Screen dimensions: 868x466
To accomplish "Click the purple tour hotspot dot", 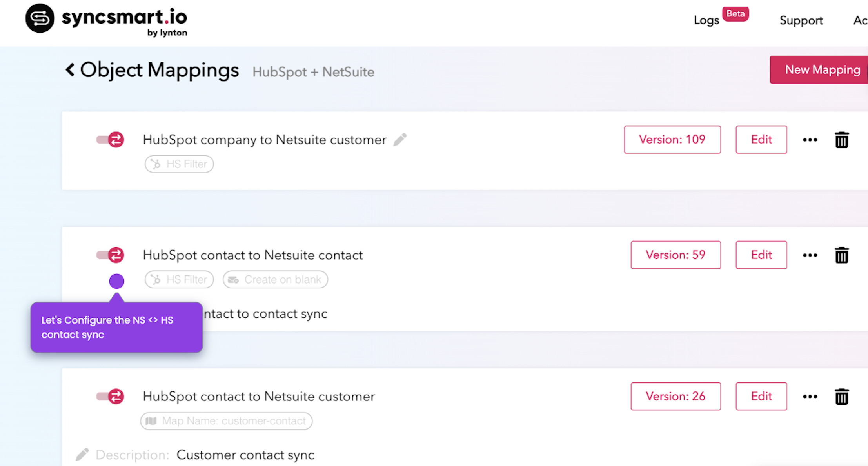I will tap(116, 281).
